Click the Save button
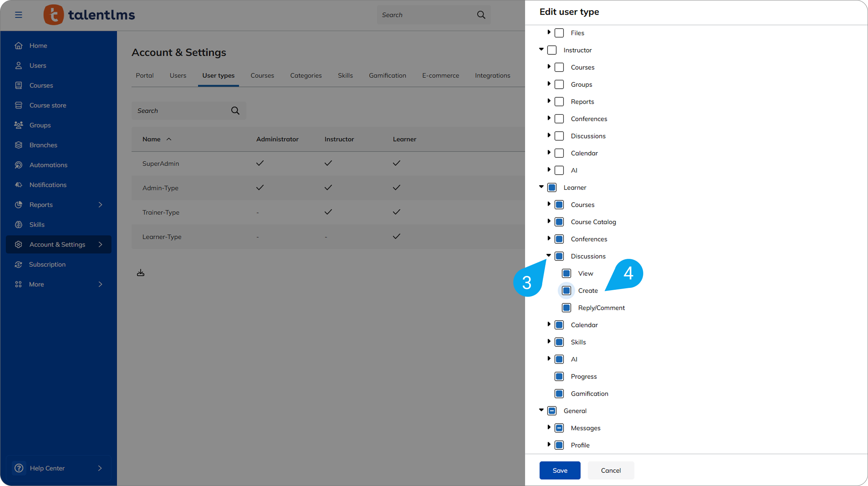This screenshot has height=486, width=868. click(x=560, y=470)
